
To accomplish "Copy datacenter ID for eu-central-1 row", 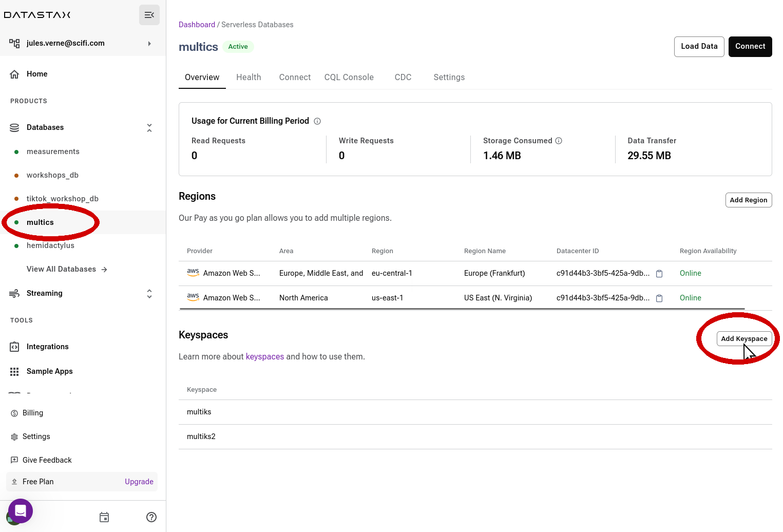I will 659,274.
